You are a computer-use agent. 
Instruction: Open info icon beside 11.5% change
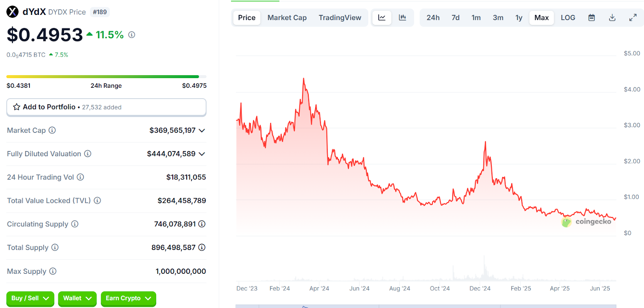coord(132,35)
